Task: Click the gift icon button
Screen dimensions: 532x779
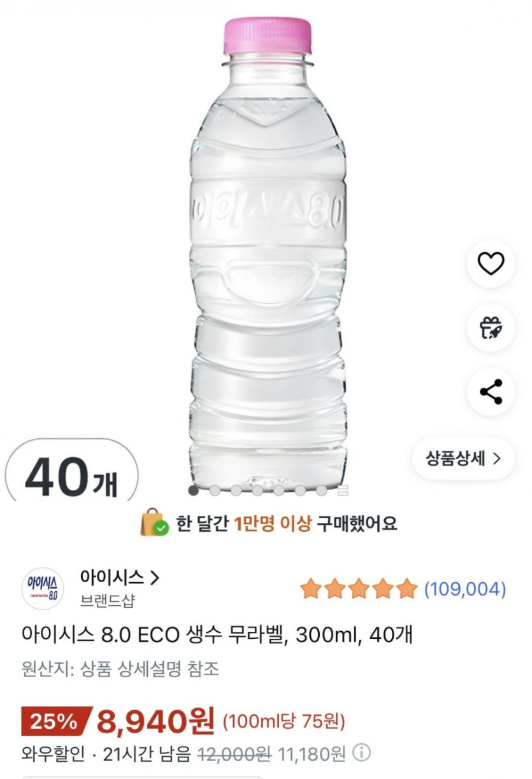Action: click(x=491, y=327)
